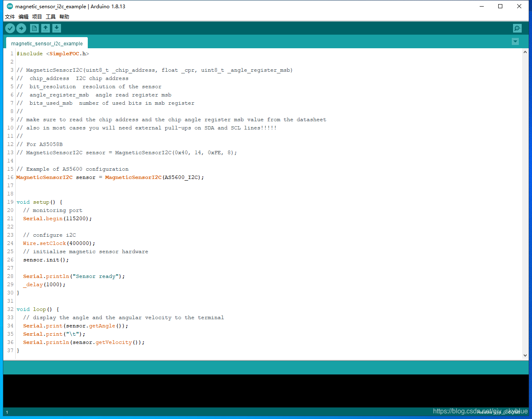The image size is (532, 419).
Task: Minimize the Arduino IDE window
Action: [x=482, y=6]
